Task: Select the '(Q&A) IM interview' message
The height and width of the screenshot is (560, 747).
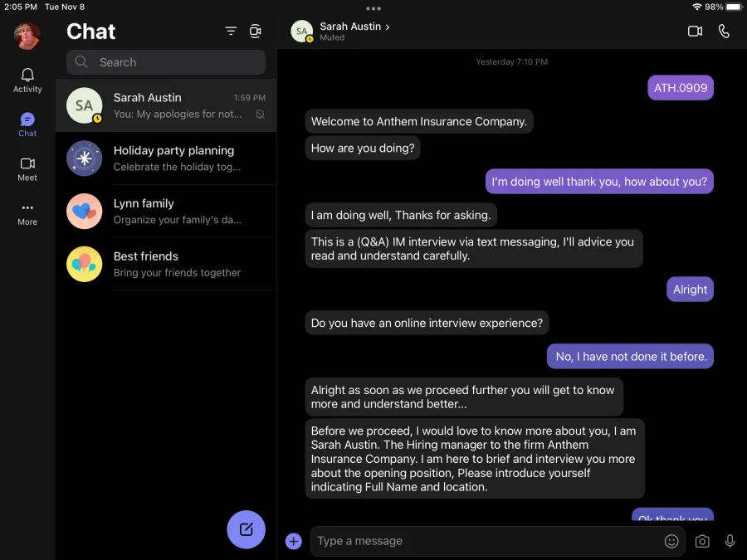Action: click(474, 249)
